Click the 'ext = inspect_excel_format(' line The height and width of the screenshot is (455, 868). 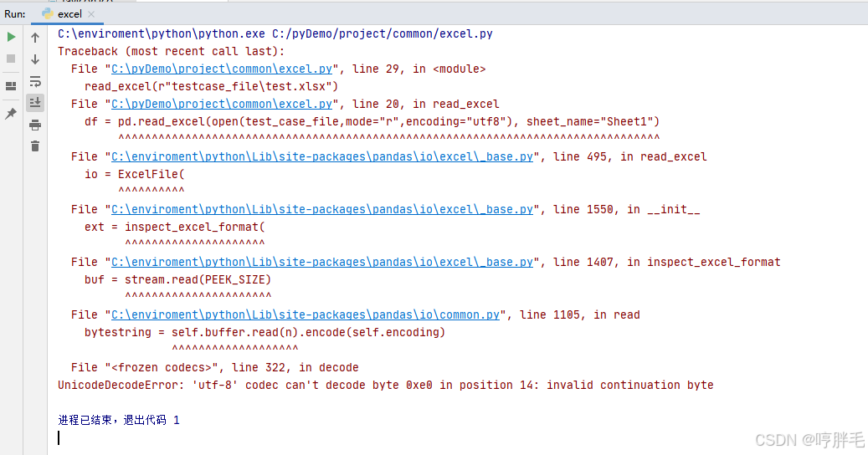[x=175, y=227]
